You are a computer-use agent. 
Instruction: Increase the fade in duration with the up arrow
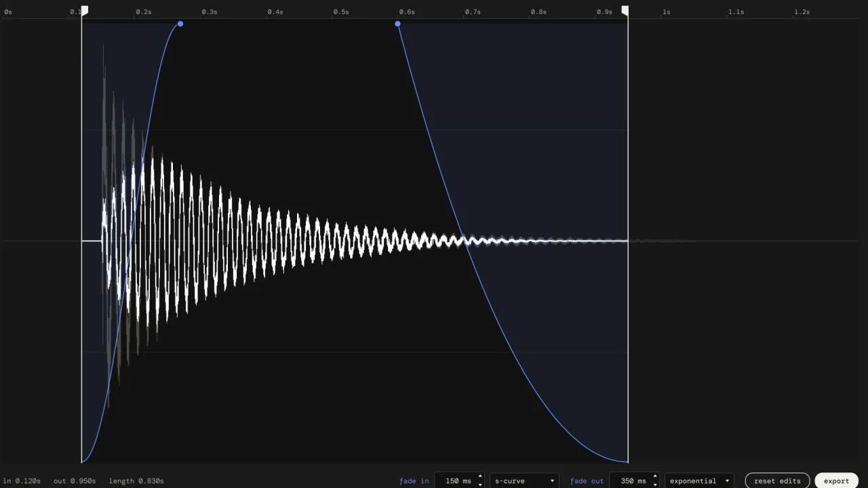pyautogui.click(x=480, y=476)
